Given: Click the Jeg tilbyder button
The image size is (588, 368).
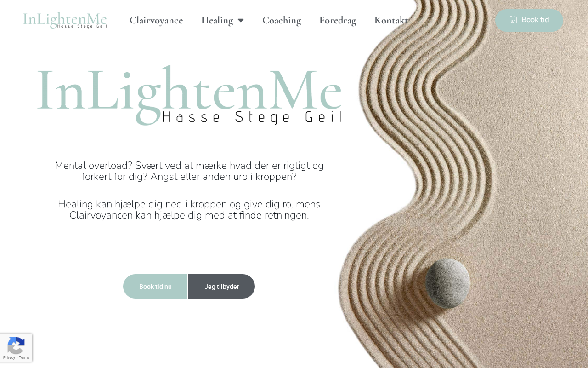Looking at the screenshot, I should [x=221, y=287].
